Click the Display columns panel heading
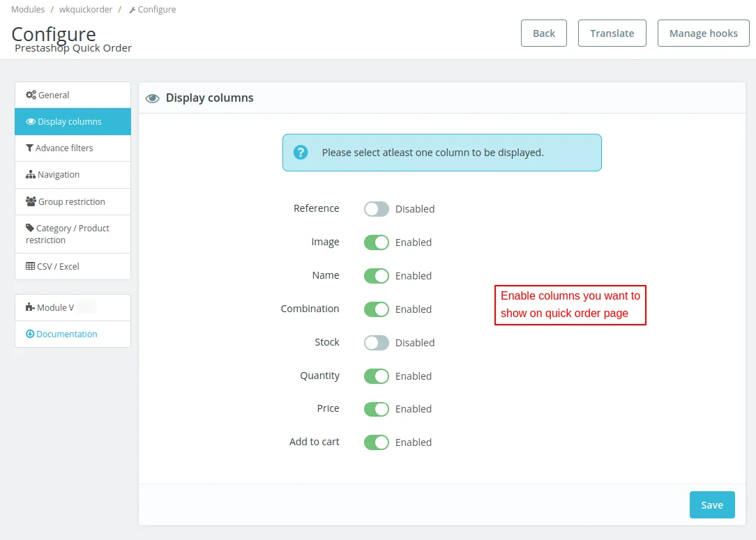This screenshot has width=756, height=540. [209, 98]
